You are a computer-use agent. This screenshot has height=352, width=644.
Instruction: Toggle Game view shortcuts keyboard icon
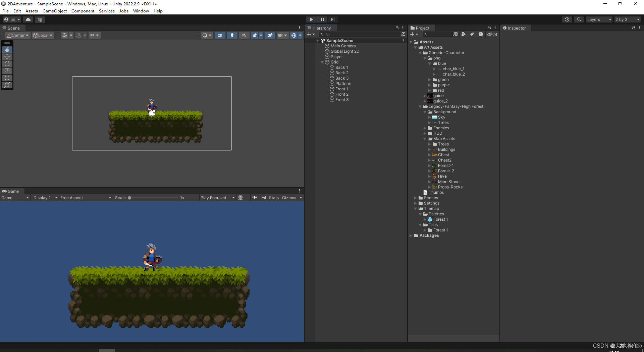point(263,198)
